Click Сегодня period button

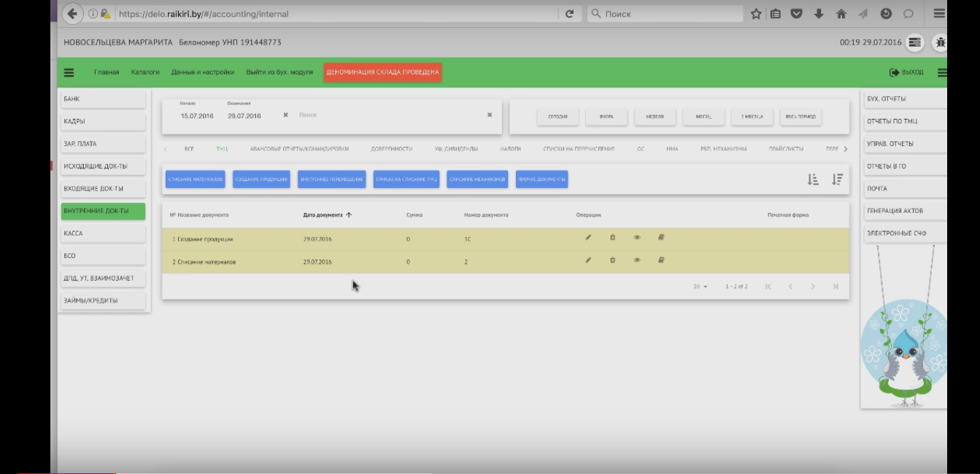point(557,117)
